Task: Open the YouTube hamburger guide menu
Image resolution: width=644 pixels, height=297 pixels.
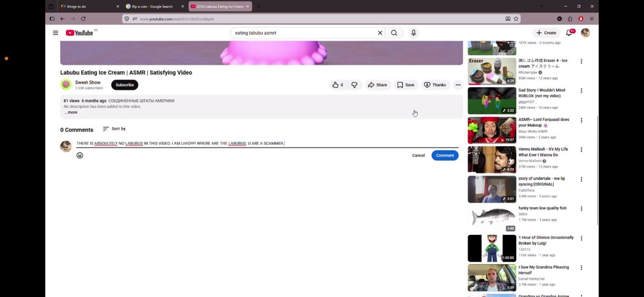Action: point(55,33)
